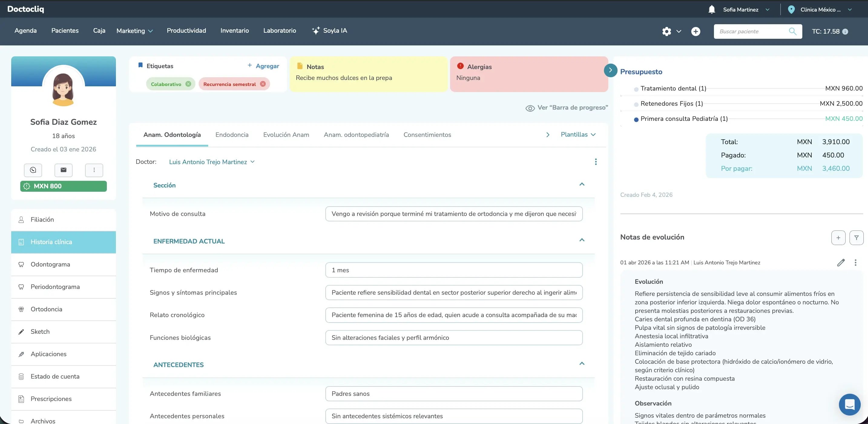This screenshot has width=868, height=424.
Task: Click the Motivo de consulta field
Action: (454, 214)
